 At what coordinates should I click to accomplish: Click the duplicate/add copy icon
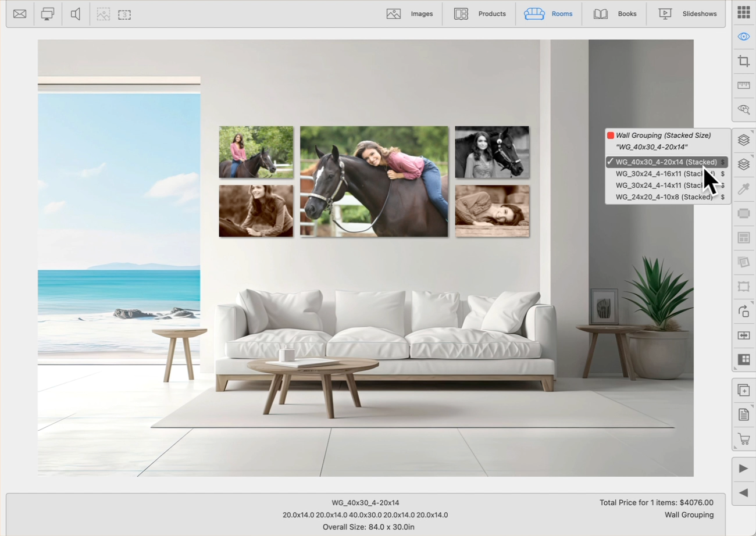click(743, 390)
